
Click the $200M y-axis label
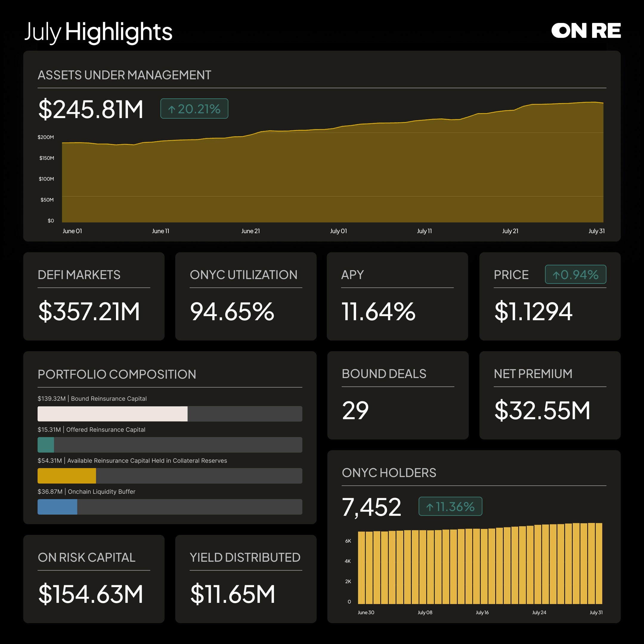pyautogui.click(x=46, y=137)
